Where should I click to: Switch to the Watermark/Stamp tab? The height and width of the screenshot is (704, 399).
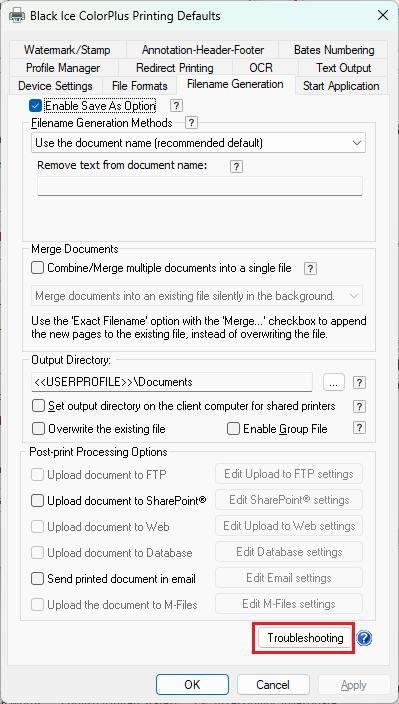tap(67, 50)
